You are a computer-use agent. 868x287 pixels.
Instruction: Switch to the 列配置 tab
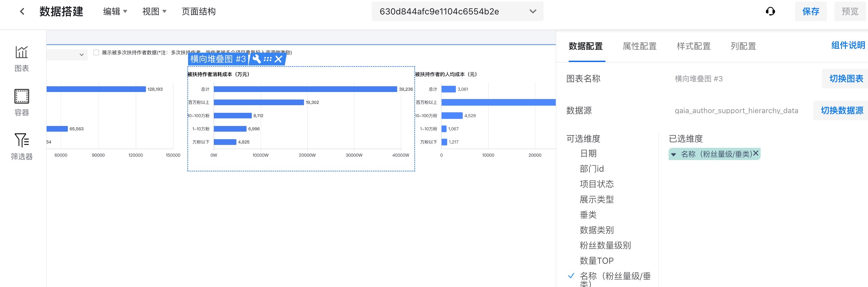tap(743, 46)
